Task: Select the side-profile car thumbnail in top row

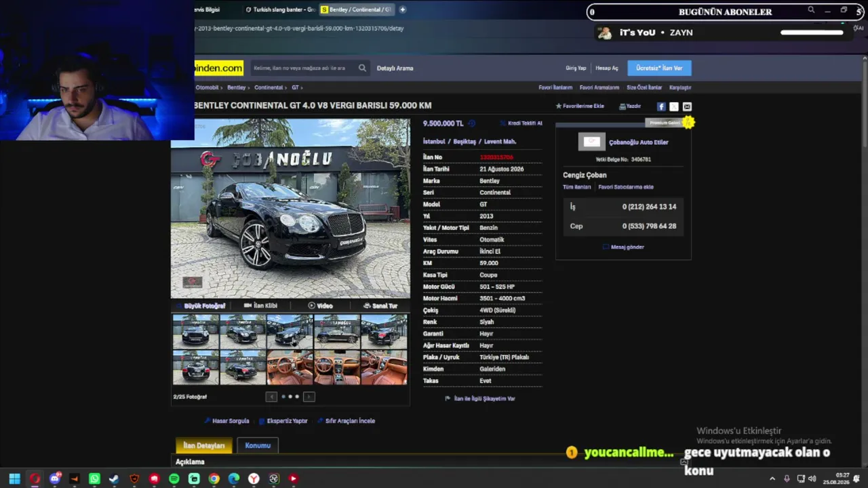Action: (337, 331)
